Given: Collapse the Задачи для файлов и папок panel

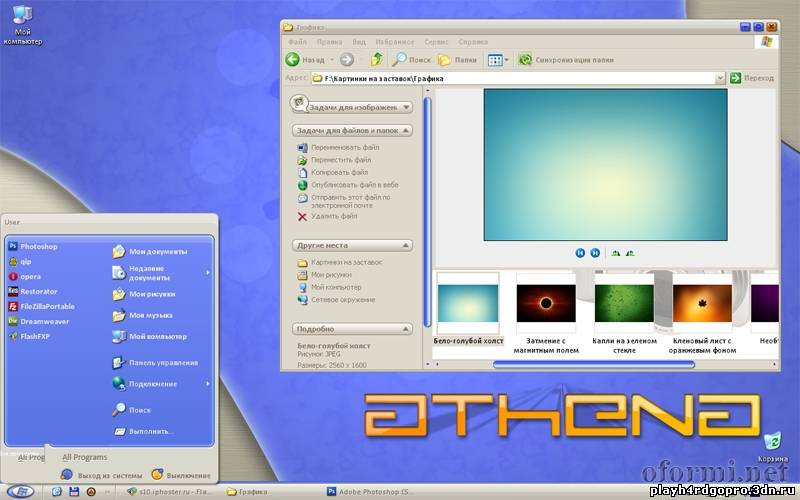Looking at the screenshot, I should [406, 131].
